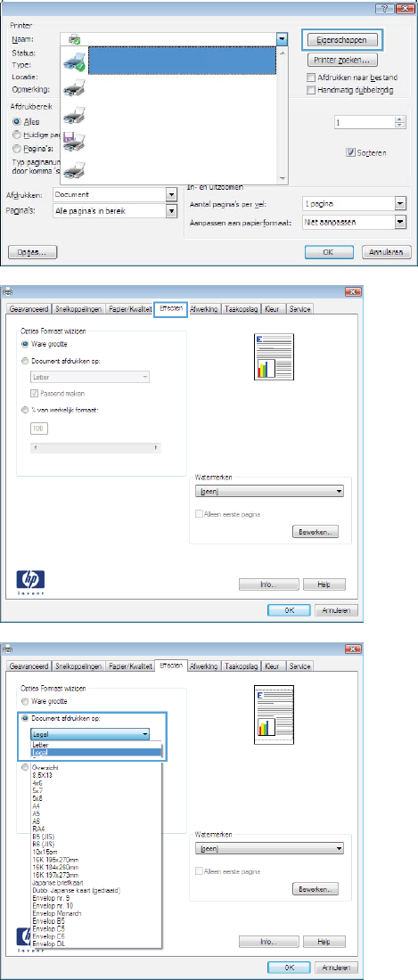Image resolution: width=418 pixels, height=980 pixels.
Task: Select Envelop DL from paper size list
Action: pos(47,942)
